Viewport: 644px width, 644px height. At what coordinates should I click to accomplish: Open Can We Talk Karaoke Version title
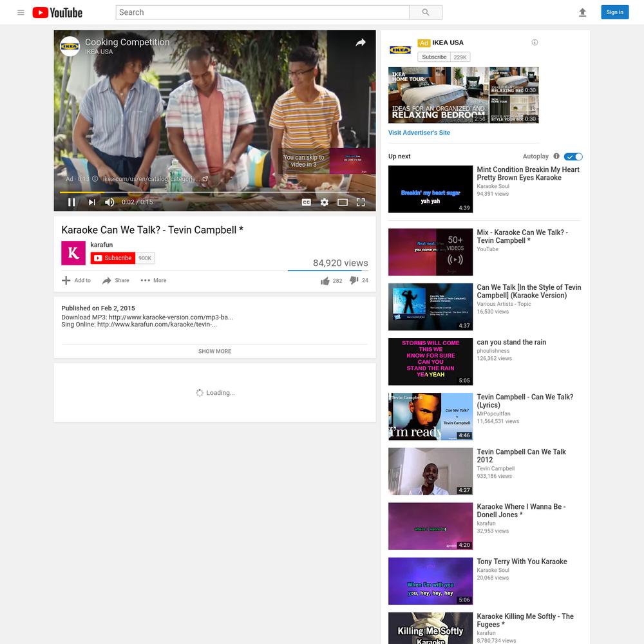[x=529, y=291]
